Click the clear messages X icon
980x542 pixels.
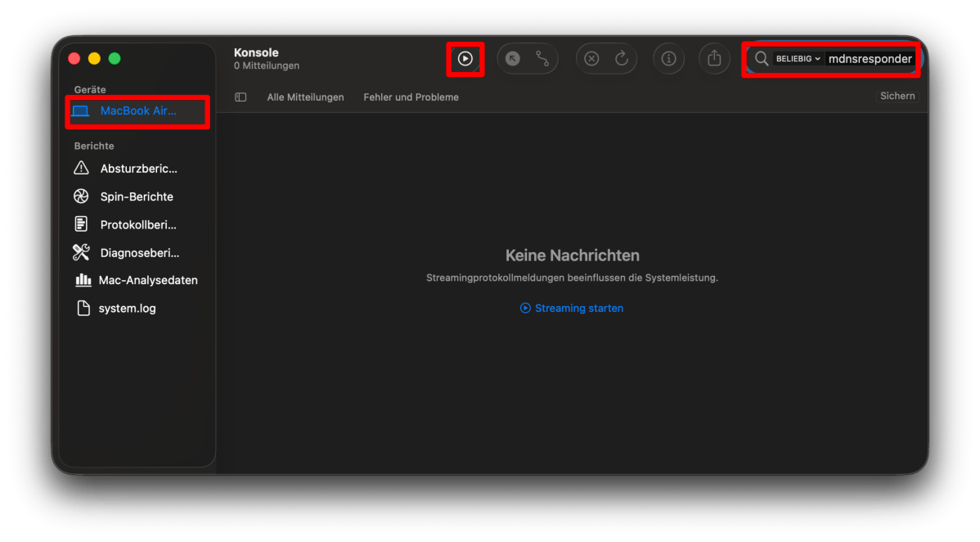coord(591,59)
